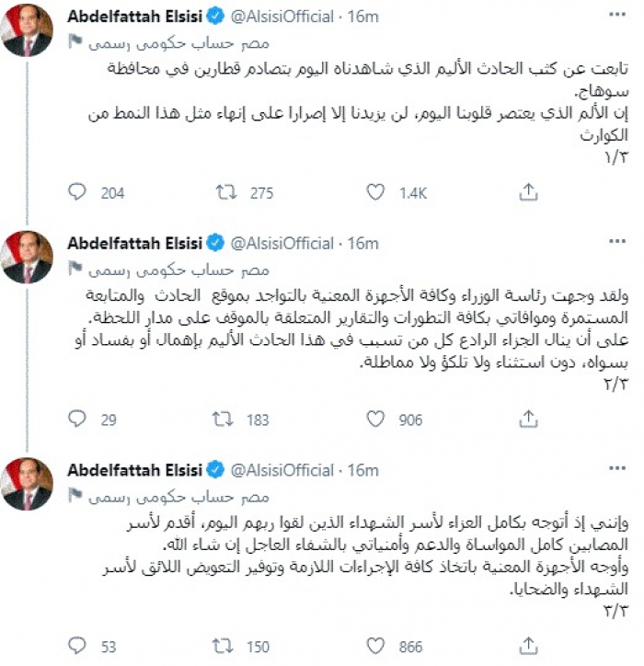Reply to the second tweet (29 replies)
The image size is (644, 666).
click(78, 419)
